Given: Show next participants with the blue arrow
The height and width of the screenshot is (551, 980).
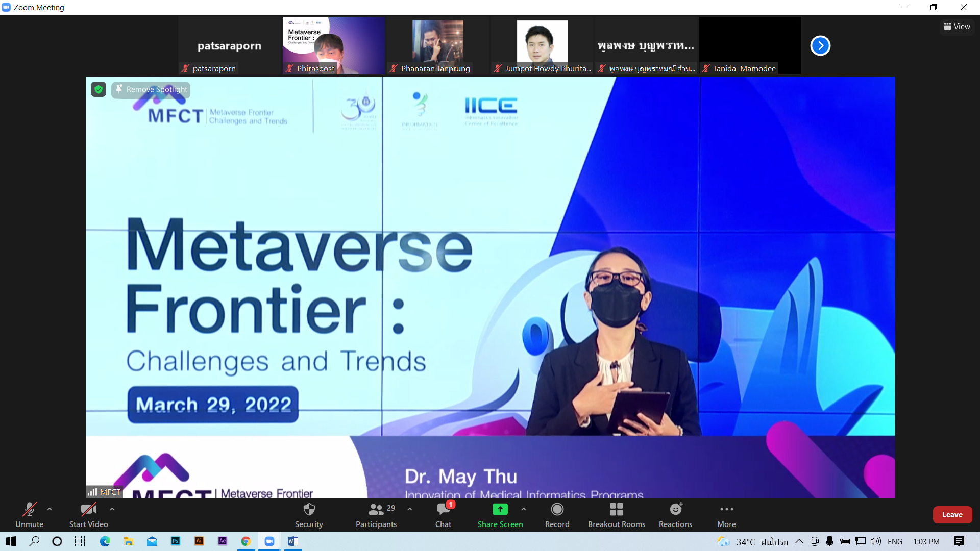Looking at the screenshot, I should coord(820,46).
